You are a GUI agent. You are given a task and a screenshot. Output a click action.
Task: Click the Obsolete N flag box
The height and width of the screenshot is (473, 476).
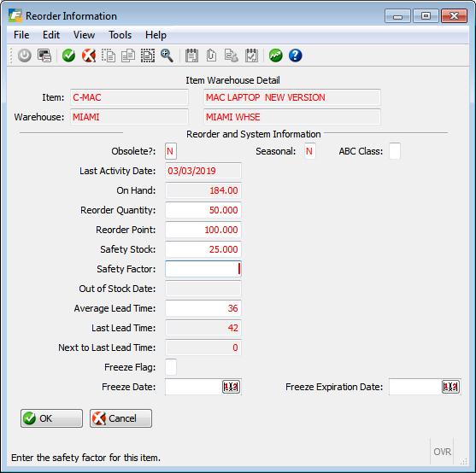[x=171, y=151]
